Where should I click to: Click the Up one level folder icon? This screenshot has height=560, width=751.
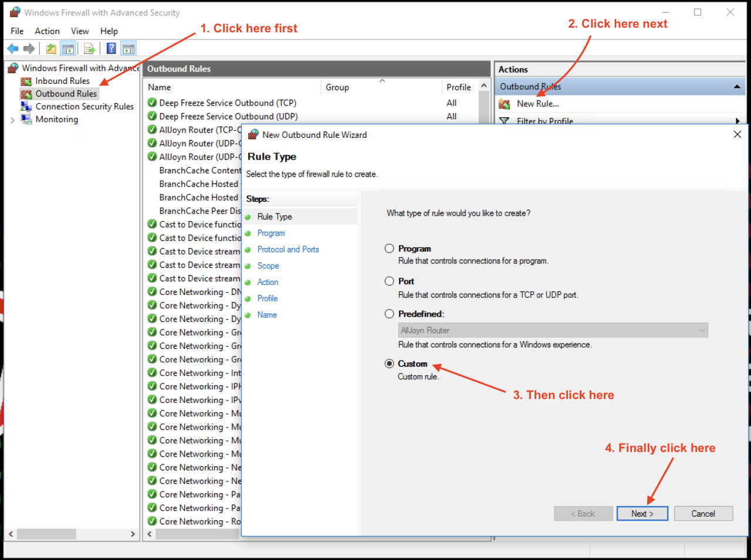51,49
